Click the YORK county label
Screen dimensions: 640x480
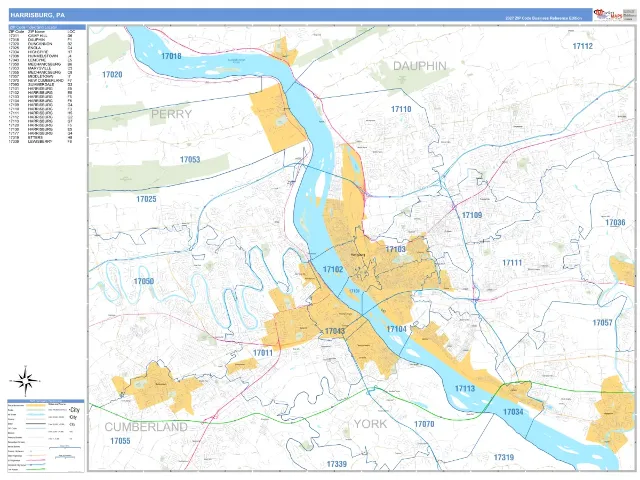coord(370,424)
